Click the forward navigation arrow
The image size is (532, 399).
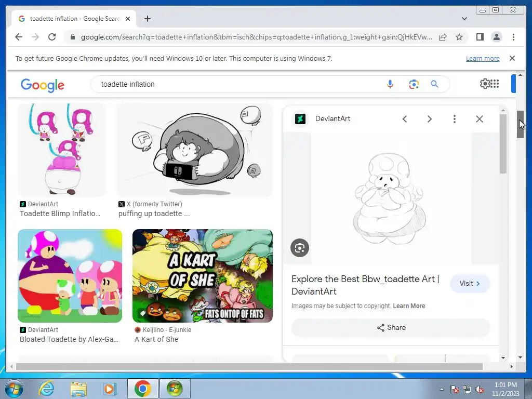35,37
